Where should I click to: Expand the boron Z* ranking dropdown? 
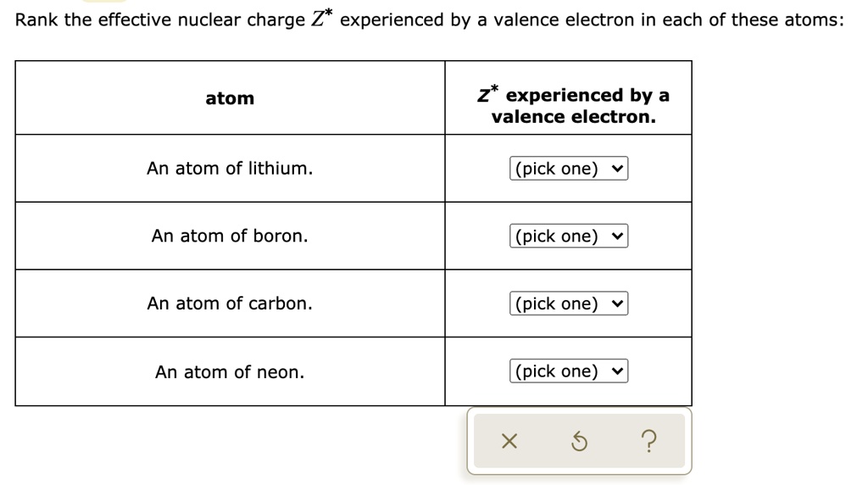[569, 236]
